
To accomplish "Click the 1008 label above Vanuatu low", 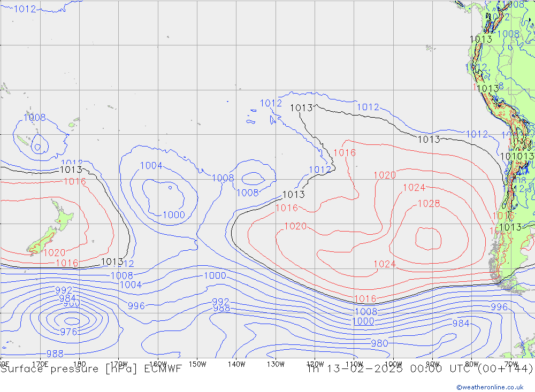I will [34, 118].
